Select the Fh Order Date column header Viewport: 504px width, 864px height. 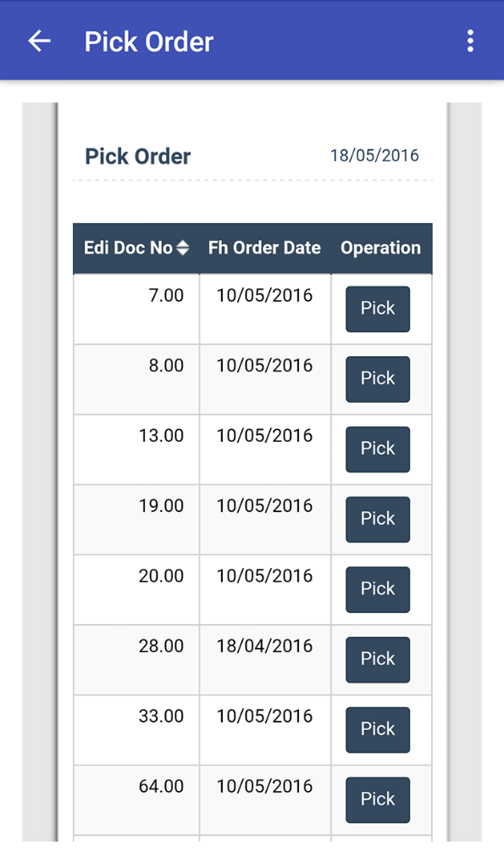pyautogui.click(x=264, y=248)
